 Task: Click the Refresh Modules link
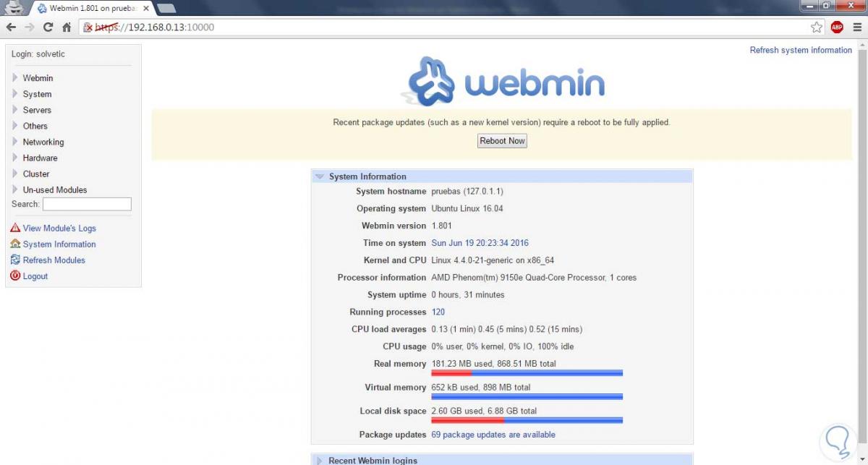click(x=54, y=260)
